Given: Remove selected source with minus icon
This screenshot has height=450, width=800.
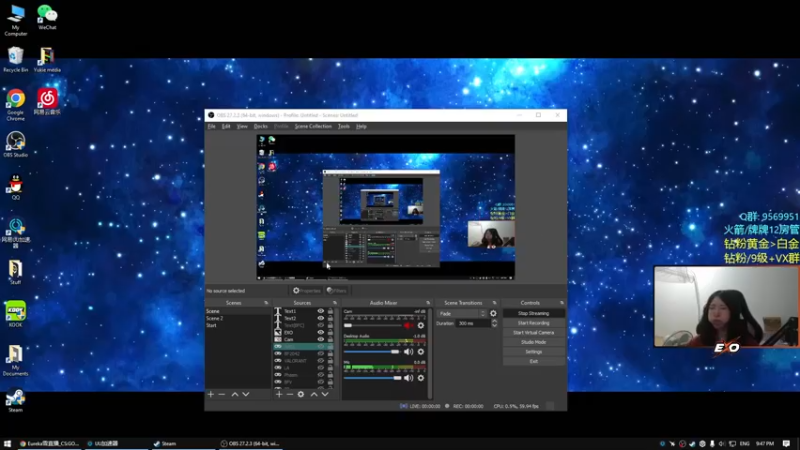Looking at the screenshot, I should 289,394.
